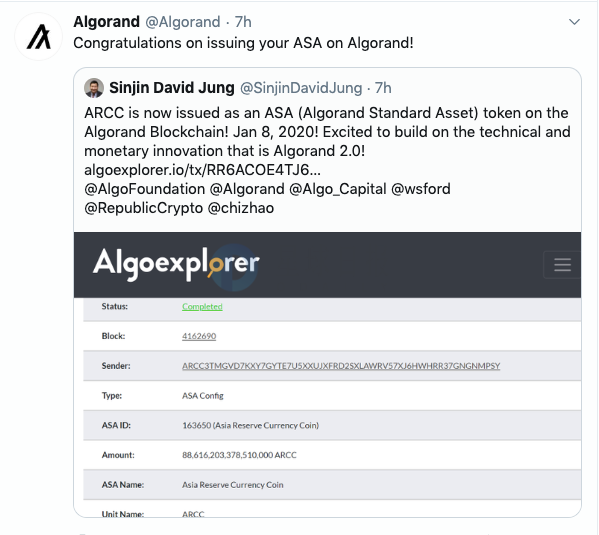Open block number 4162690
The image size is (599, 535).
[199, 336]
